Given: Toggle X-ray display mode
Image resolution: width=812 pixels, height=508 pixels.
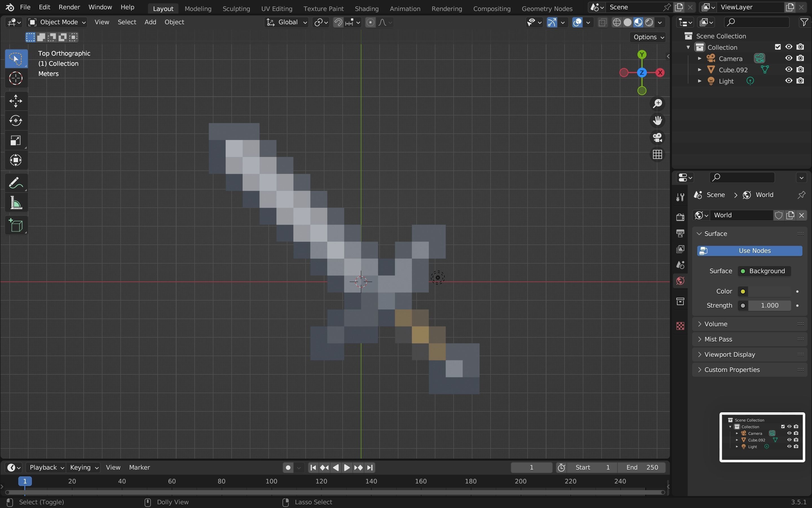Looking at the screenshot, I should pos(603,23).
